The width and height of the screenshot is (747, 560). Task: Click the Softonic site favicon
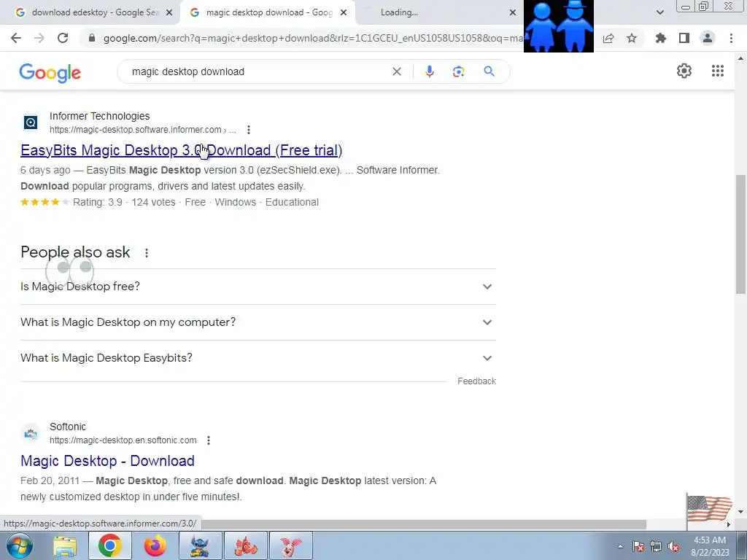(x=31, y=433)
